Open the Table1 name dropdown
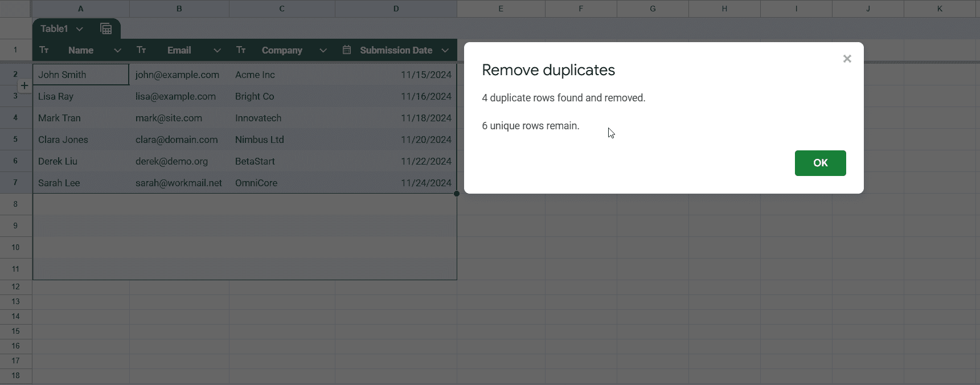Image resolution: width=980 pixels, height=385 pixels. (x=79, y=29)
